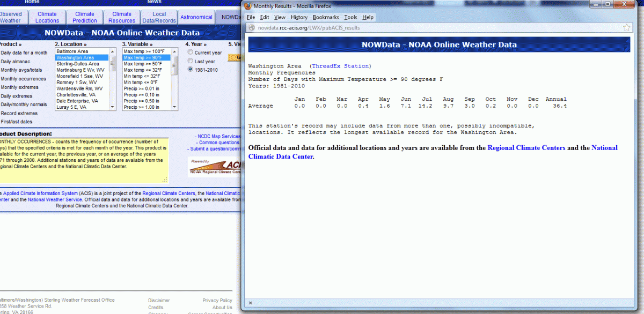Open the Regional Climate Centers link in results

(526, 148)
